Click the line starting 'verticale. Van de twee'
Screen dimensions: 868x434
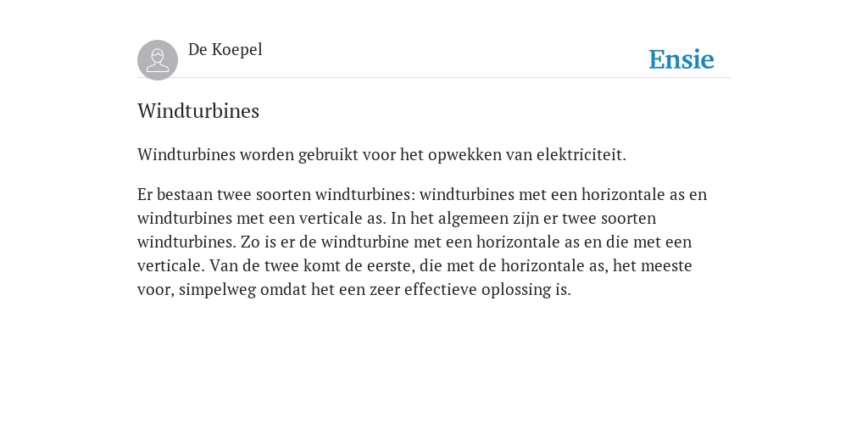coord(415,266)
